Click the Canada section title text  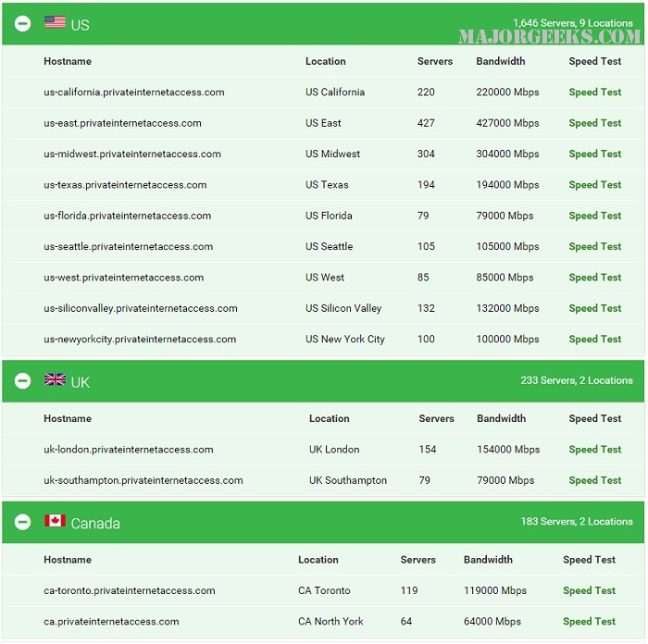tap(95, 524)
